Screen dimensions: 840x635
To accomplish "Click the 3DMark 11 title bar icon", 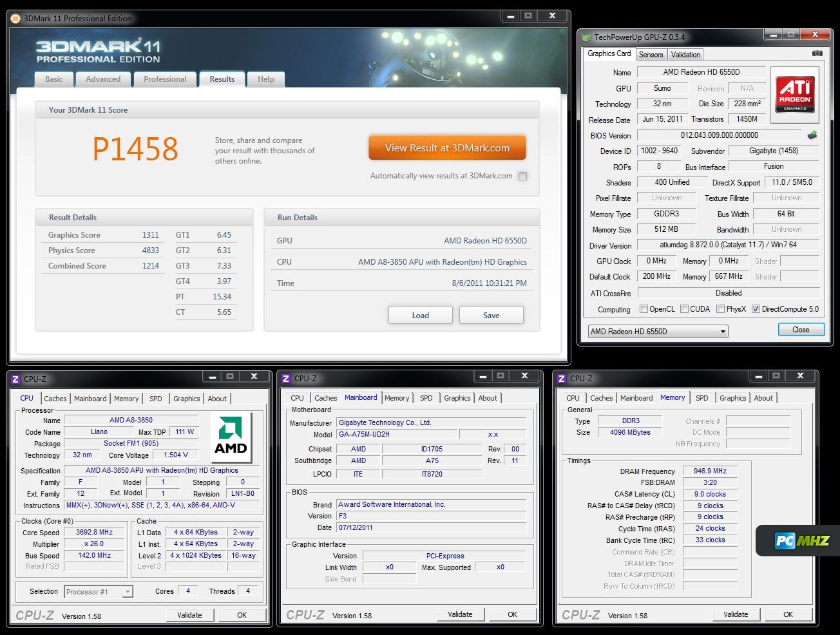I will coord(15,19).
